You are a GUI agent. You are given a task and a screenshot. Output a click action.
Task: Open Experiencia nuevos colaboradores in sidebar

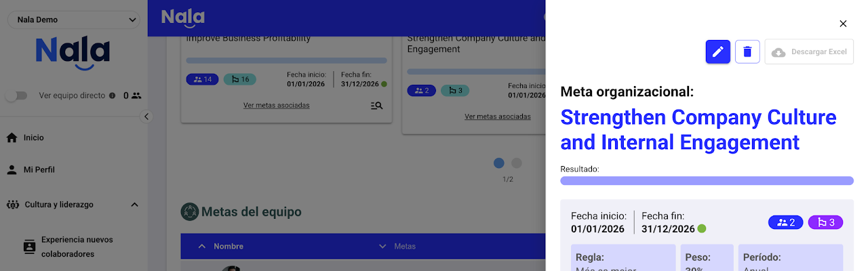click(x=77, y=247)
